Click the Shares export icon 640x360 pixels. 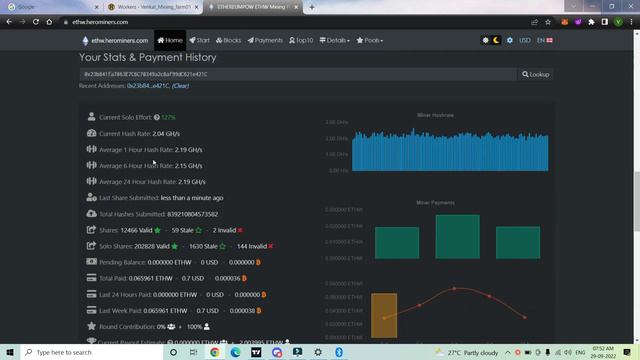pyautogui.click(x=91, y=230)
